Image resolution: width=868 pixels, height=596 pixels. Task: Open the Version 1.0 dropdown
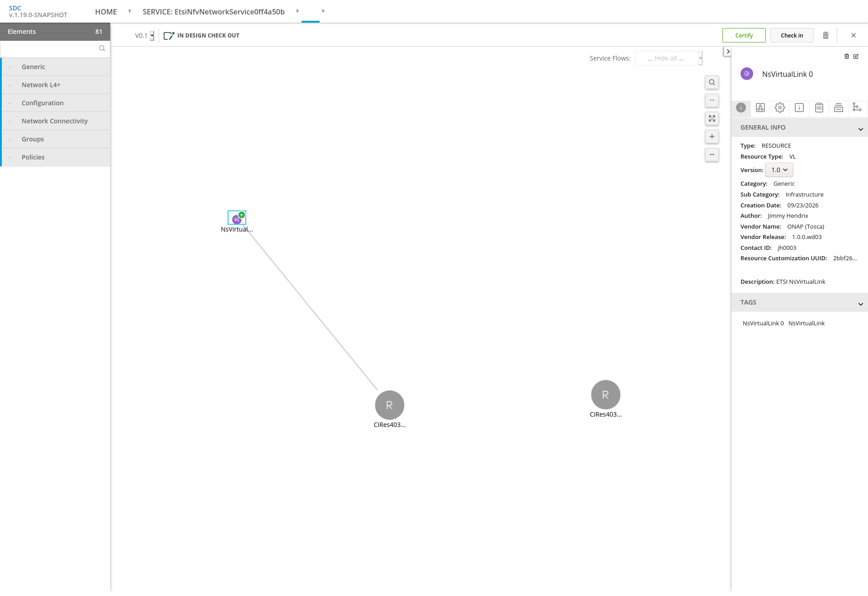pos(779,170)
